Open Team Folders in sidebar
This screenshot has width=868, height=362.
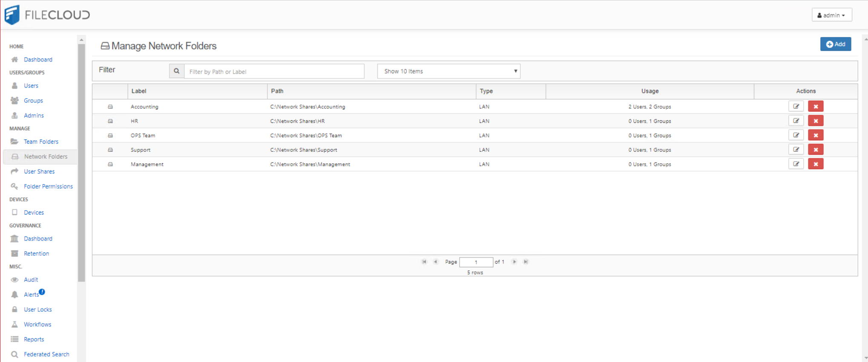point(41,142)
